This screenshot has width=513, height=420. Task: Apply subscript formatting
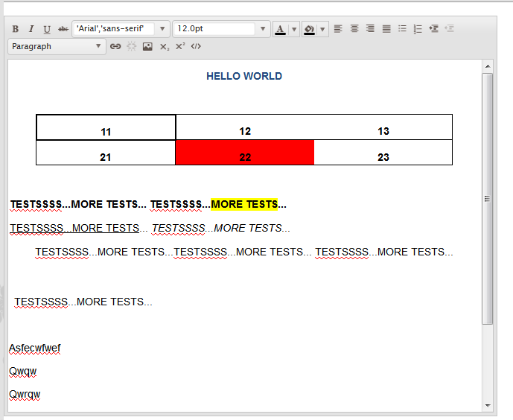tap(165, 47)
